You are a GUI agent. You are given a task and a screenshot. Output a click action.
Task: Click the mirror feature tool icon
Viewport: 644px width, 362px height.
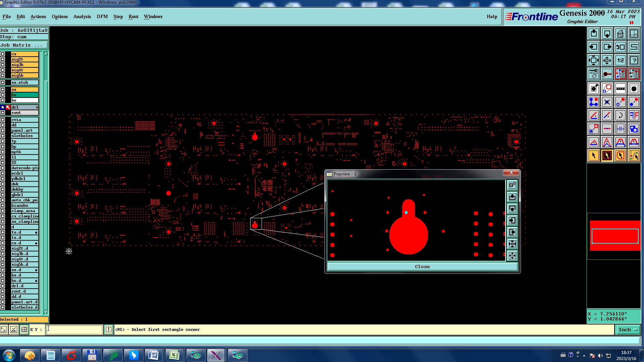[634, 115]
